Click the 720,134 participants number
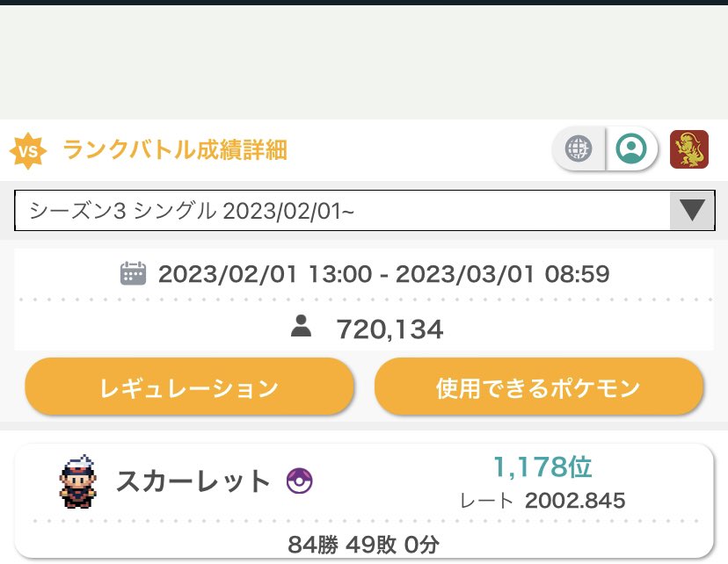The height and width of the screenshot is (564, 728). click(389, 329)
